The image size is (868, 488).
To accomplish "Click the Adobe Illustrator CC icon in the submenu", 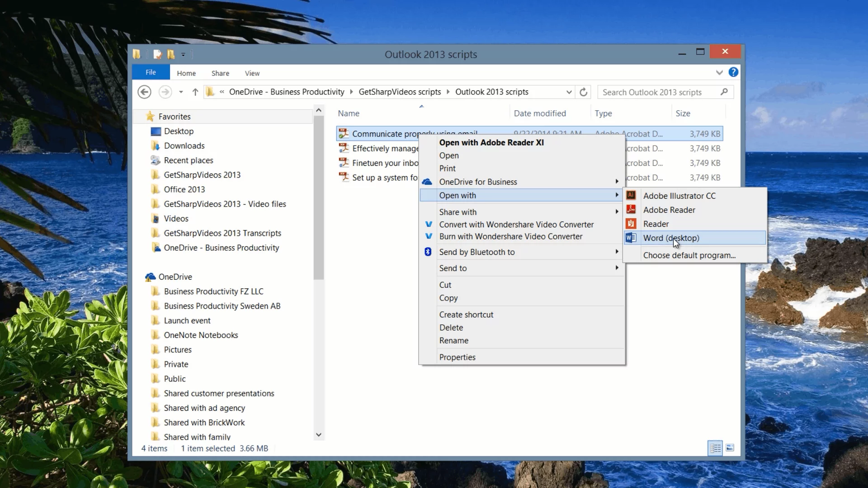I will tap(631, 195).
